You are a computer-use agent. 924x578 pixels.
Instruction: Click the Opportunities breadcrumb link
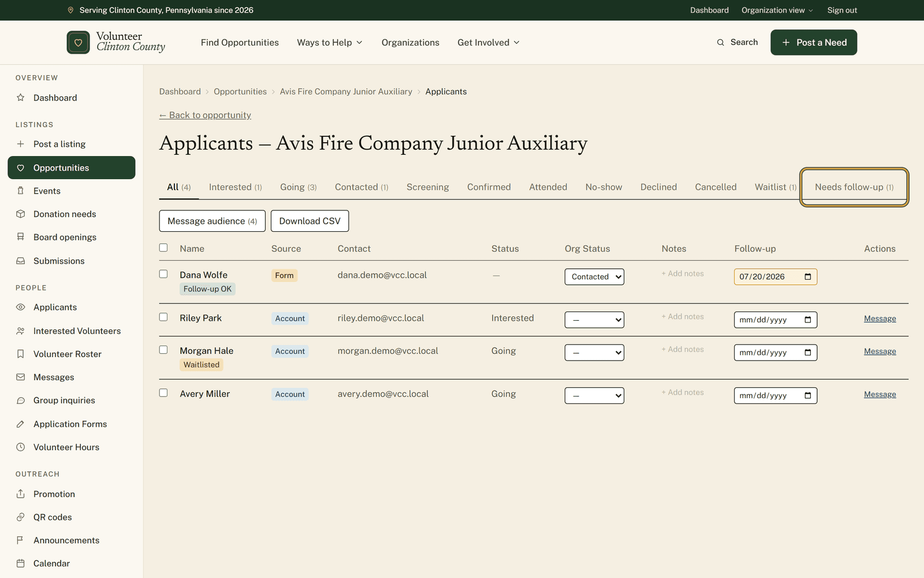(240, 91)
